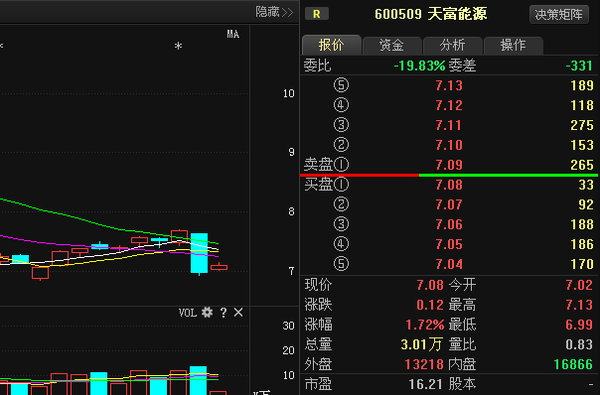Click the green portion of the buy-sell ratio bar
Viewport: 600px width, 395px height.
pos(508,175)
